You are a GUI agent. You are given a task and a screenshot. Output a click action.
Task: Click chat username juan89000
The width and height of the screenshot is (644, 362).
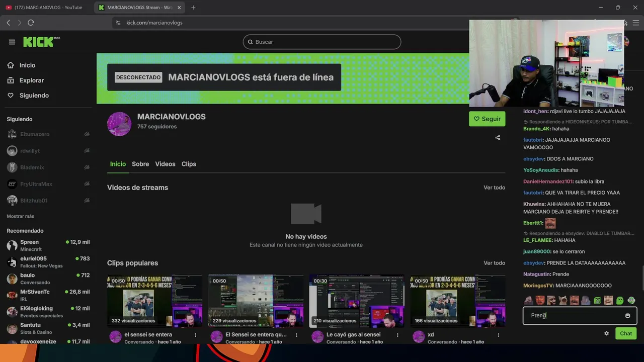pos(536,251)
